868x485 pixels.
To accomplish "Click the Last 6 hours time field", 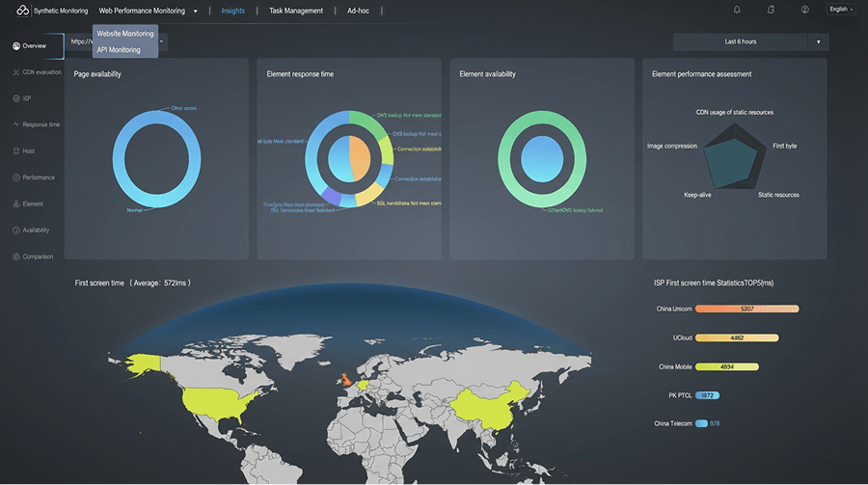I will (740, 42).
